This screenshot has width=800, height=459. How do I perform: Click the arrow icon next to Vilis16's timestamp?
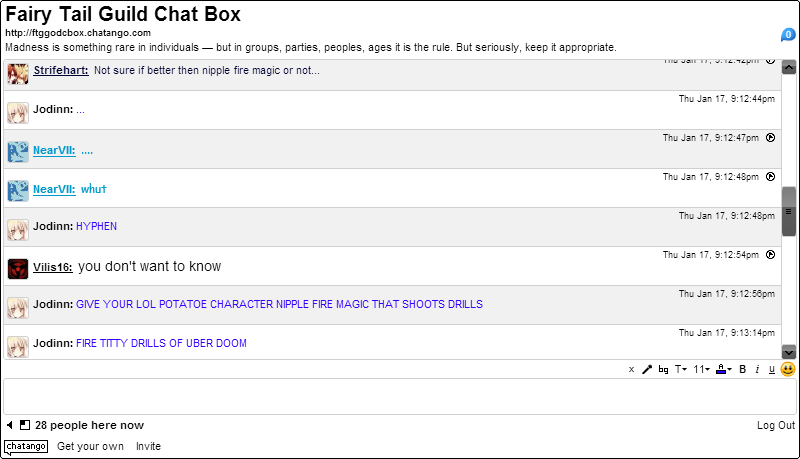[x=771, y=255]
